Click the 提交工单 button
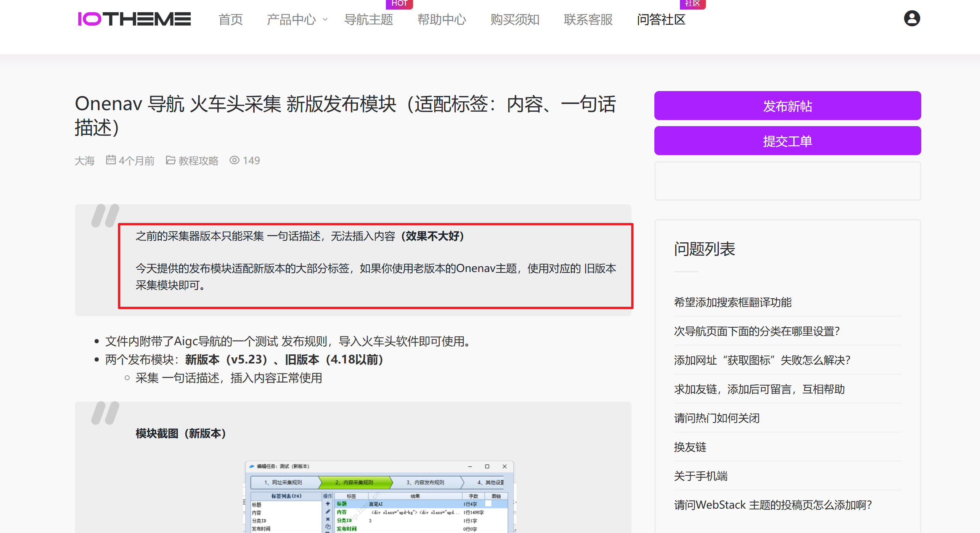This screenshot has height=533, width=980. coord(787,141)
